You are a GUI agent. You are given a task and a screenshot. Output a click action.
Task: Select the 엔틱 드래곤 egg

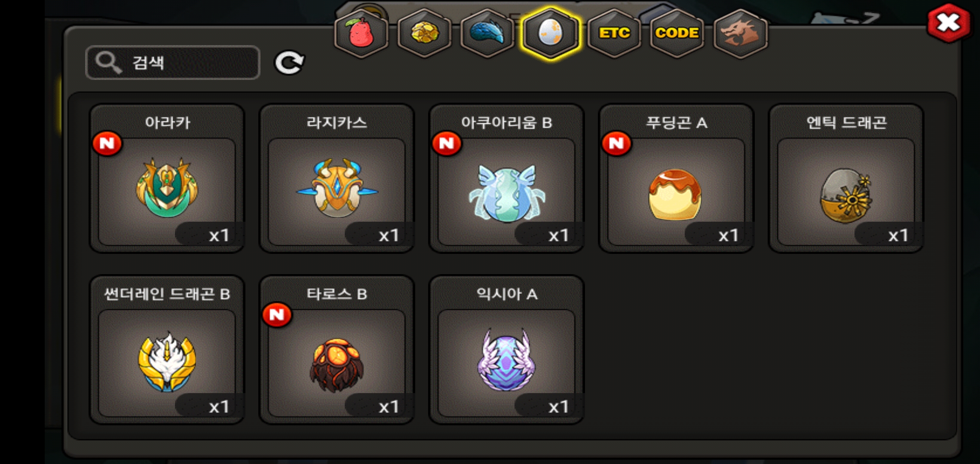846,179
